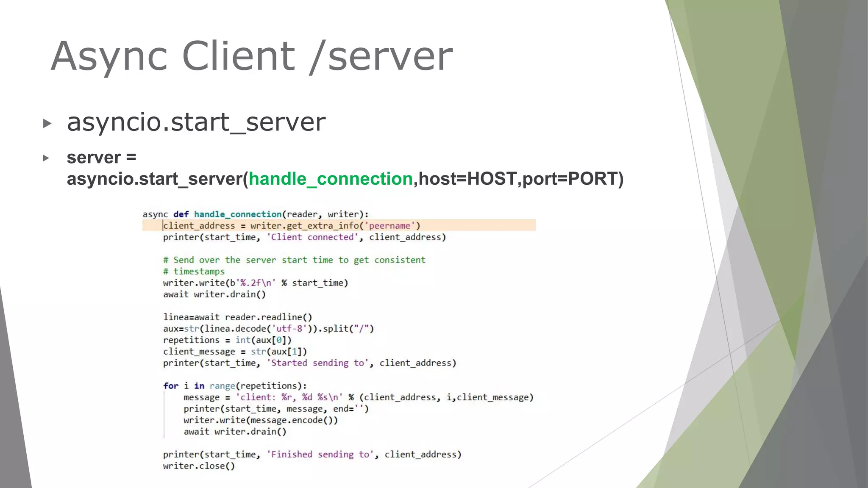Click the "writer.write(b'%.2f\n' % start_time)" line
Image resolution: width=868 pixels, height=488 pixels.
click(256, 283)
